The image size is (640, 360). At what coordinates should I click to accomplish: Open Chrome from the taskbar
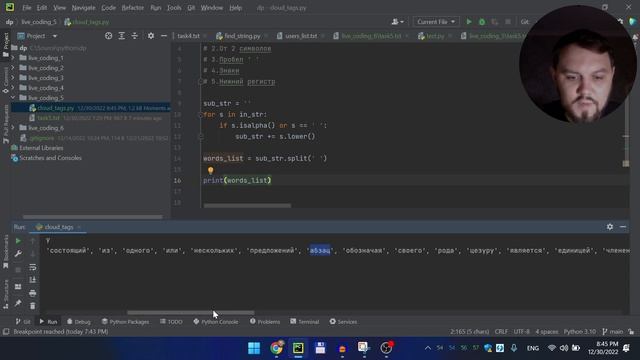(x=276, y=348)
